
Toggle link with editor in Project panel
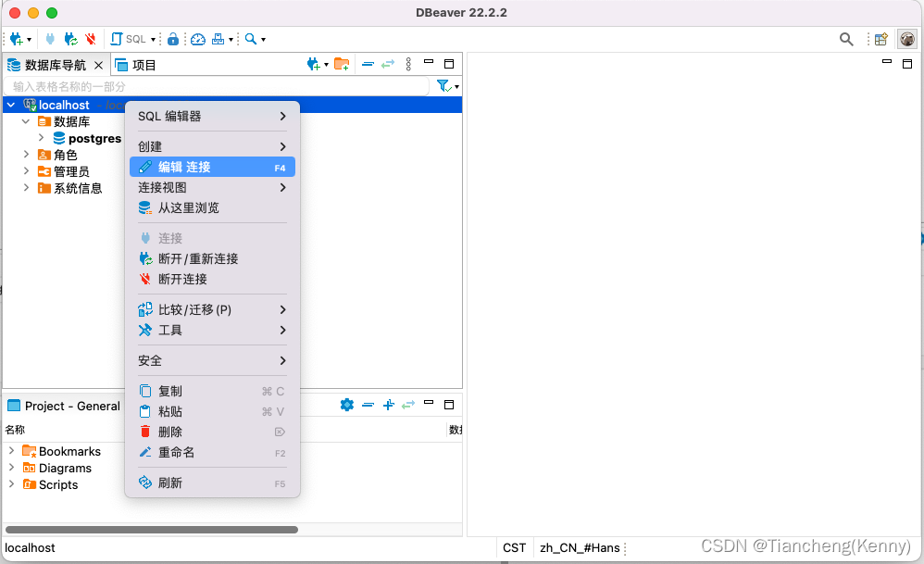pyautogui.click(x=407, y=405)
